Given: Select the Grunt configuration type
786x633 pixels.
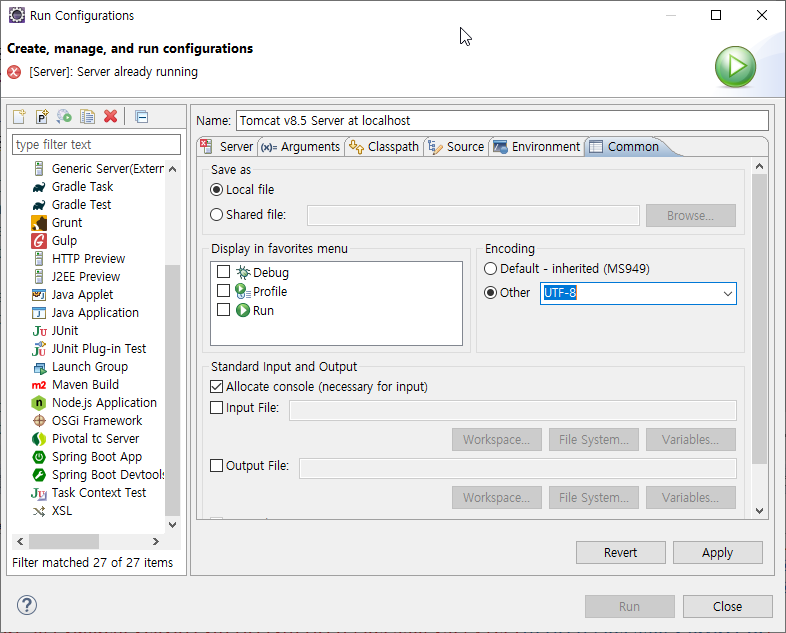Looking at the screenshot, I should (67, 223).
